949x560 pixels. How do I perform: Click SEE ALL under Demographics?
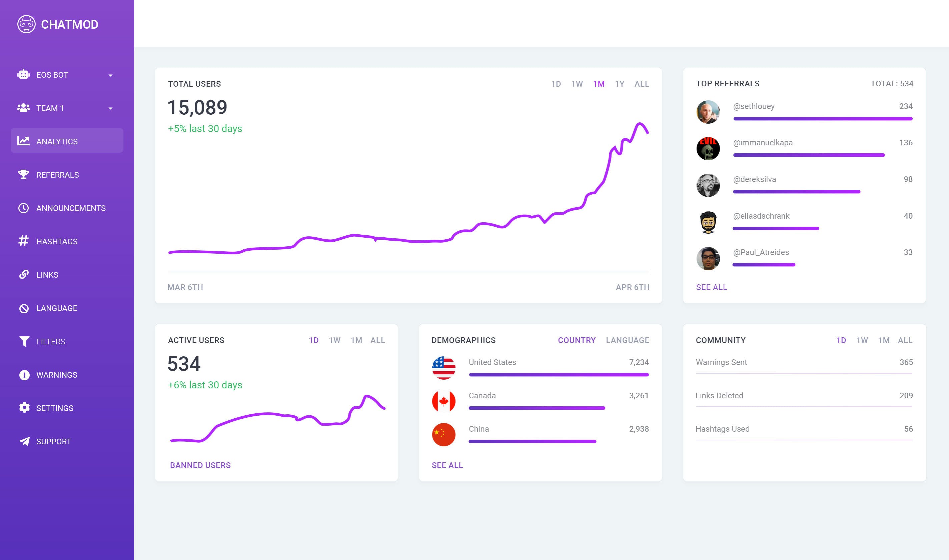(x=447, y=465)
